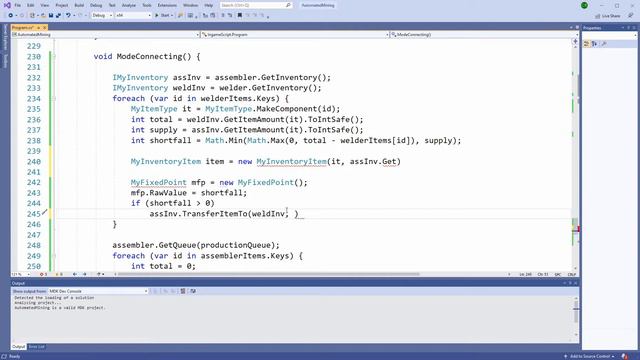Viewport: 640px width, 360px height.
Task: Collapse the foreach block at line 249
Action: [x=54, y=256]
